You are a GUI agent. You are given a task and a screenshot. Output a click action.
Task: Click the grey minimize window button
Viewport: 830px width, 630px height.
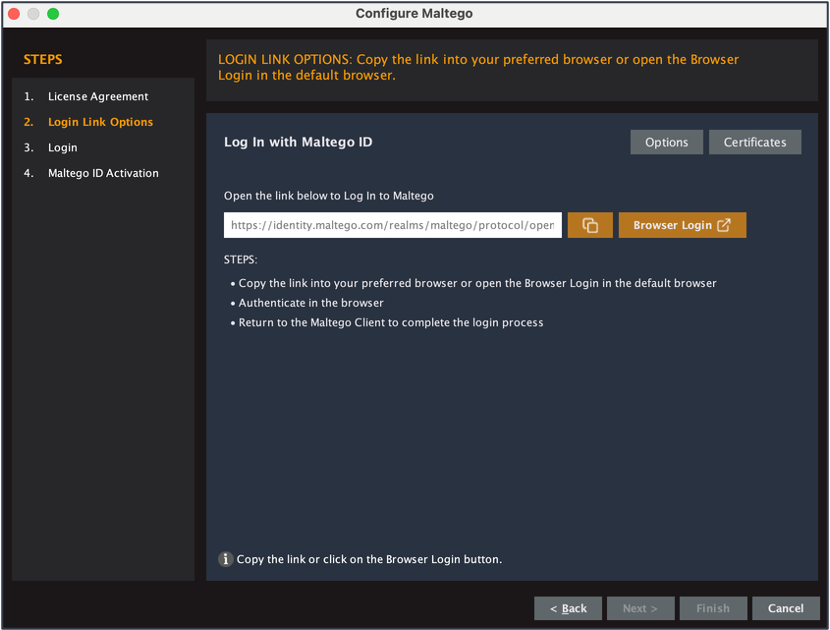pos(33,14)
